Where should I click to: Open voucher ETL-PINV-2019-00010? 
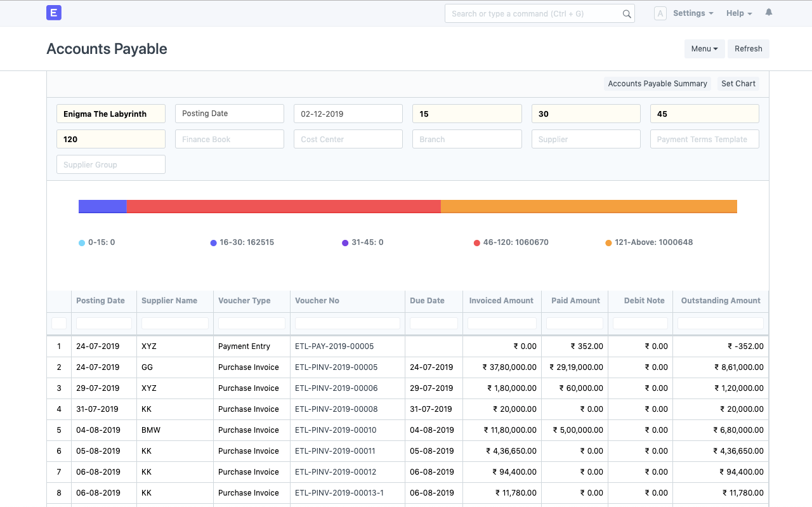coord(336,430)
